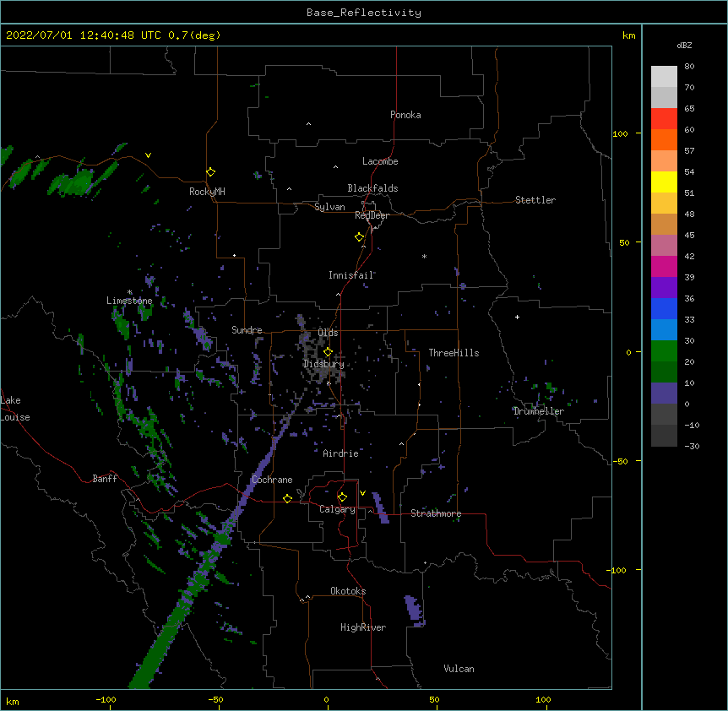Click the Drumheller town label
Viewport: 728px width, 711px height.
click(539, 411)
